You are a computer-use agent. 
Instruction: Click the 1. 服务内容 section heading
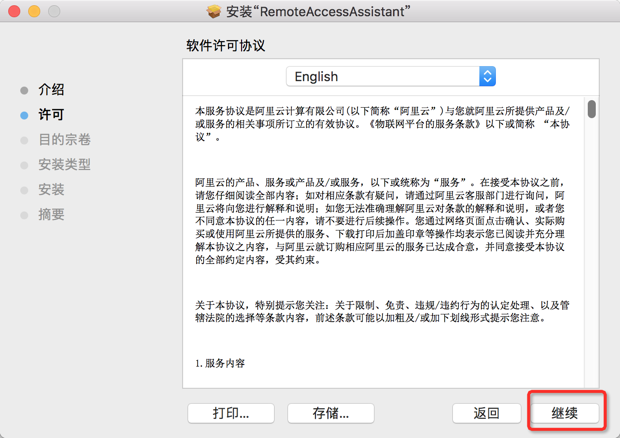(x=220, y=363)
